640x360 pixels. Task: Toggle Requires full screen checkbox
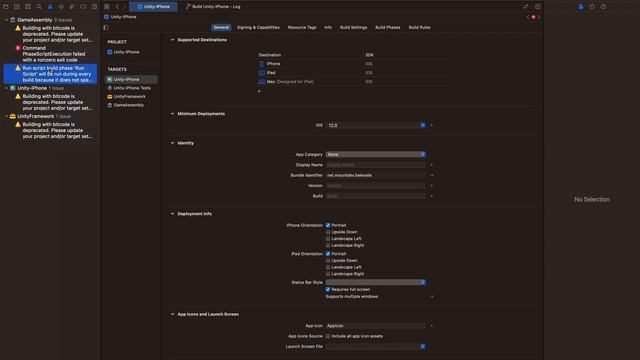point(328,289)
